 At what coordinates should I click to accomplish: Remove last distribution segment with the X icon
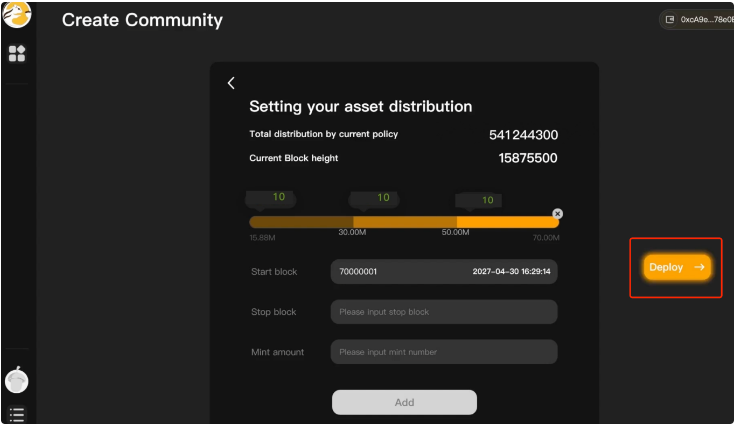pos(557,214)
